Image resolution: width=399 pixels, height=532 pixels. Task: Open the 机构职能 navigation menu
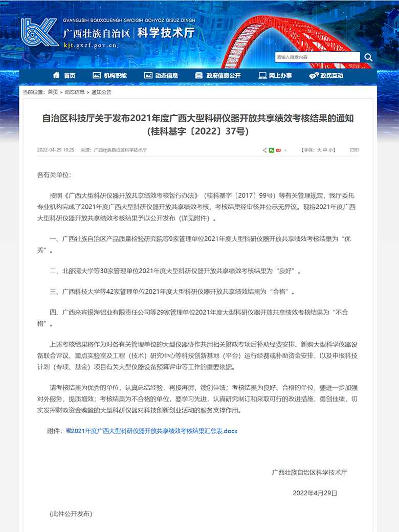tap(109, 76)
